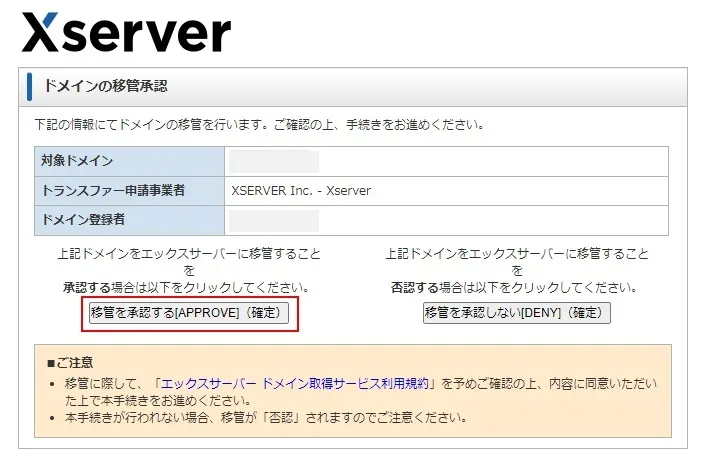708x459 pixels.
Task: Click the 承認する場合は以下をクリックしてください text
Action: 186,287
